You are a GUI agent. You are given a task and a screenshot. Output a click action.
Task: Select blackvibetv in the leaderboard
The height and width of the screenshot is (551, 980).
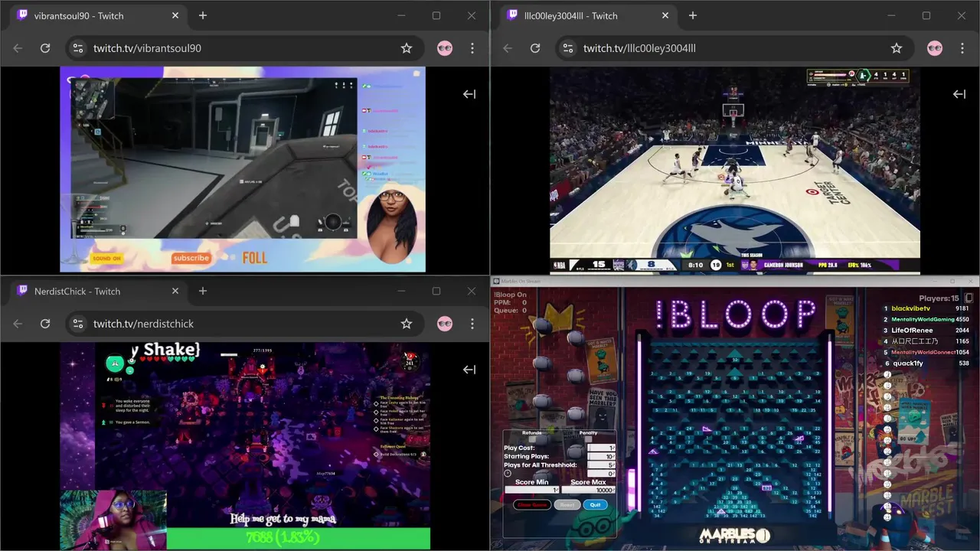(911, 308)
